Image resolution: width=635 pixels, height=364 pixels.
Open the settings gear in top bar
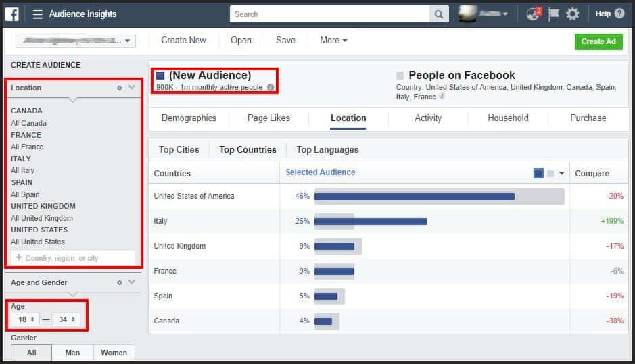(572, 14)
